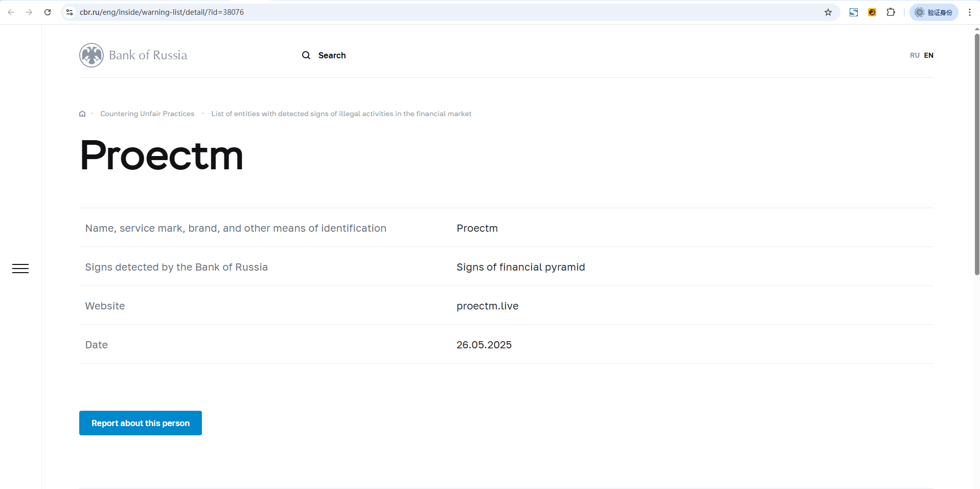Open the illegal activities entities list breadcrumb

(x=341, y=114)
